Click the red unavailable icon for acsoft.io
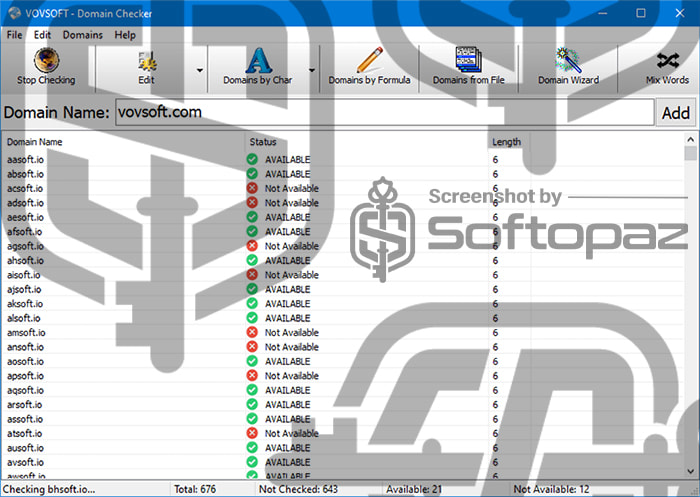 pyautogui.click(x=252, y=188)
